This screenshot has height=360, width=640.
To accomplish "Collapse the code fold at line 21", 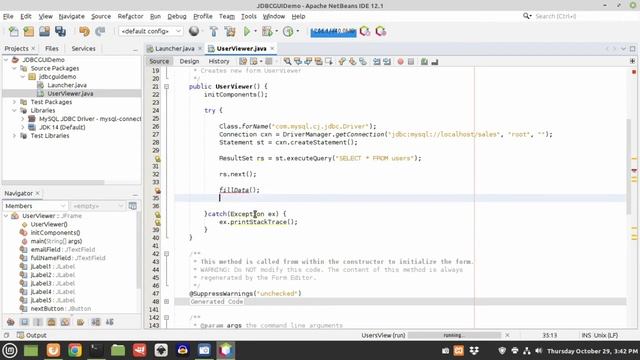I will tap(167, 87).
